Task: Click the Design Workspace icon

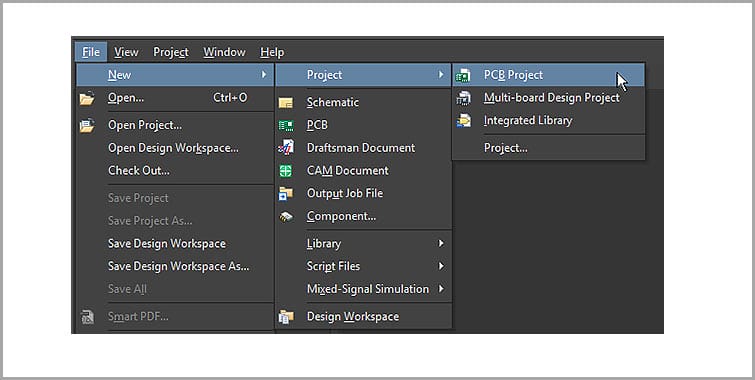Action: pos(286,317)
